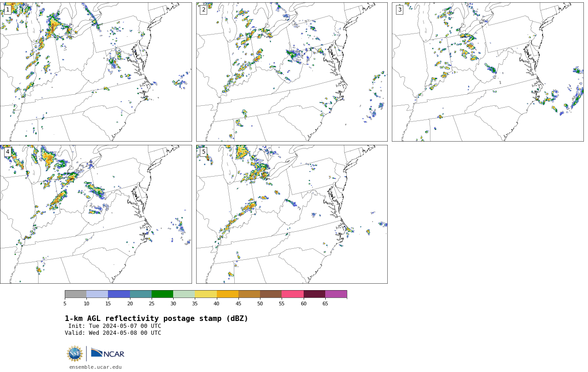Click the colorbar tick label 35

195,303
